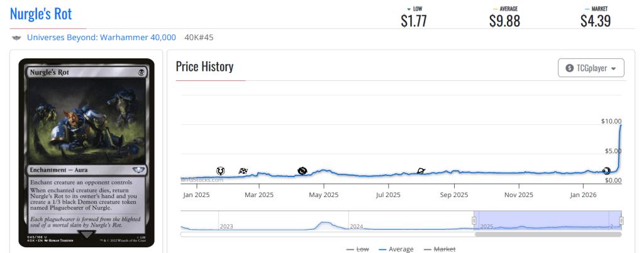Click the caret arrow beside TCGplayer
The height and width of the screenshot is (253, 644).
[613, 68]
